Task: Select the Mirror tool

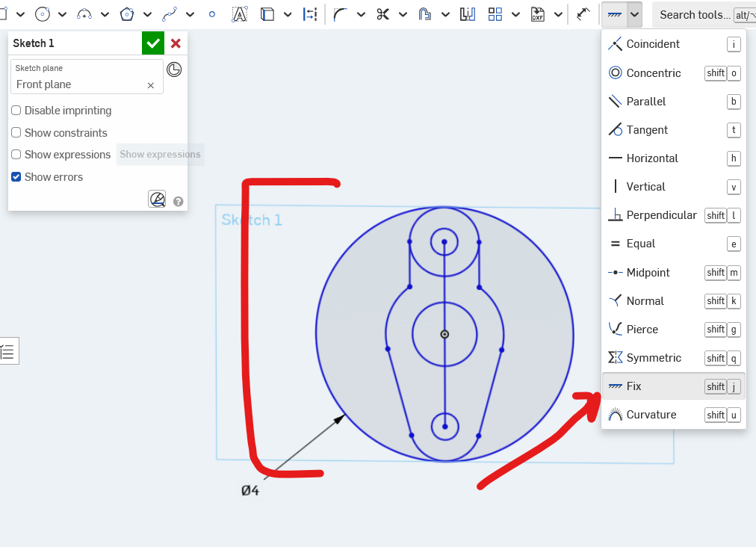Action: 467,14
